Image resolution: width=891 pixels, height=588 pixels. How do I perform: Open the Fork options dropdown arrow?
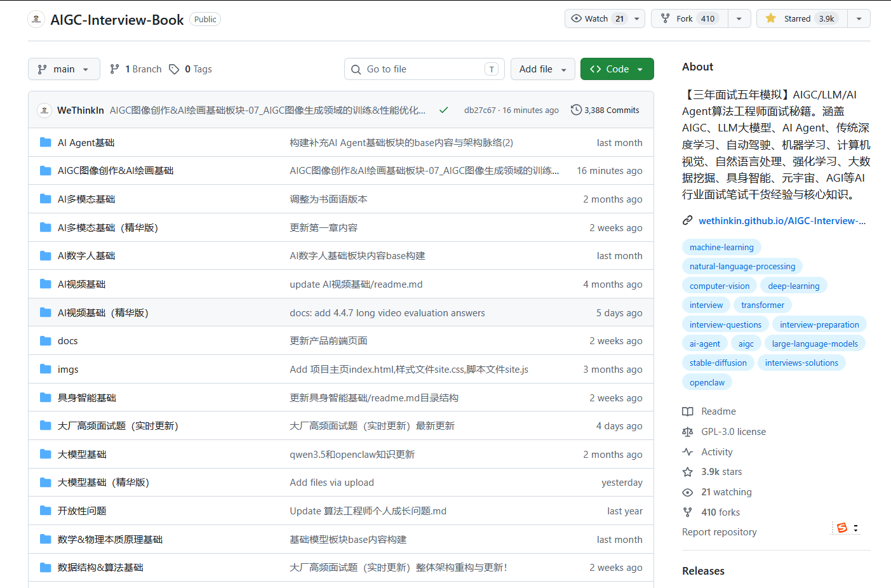739,18
